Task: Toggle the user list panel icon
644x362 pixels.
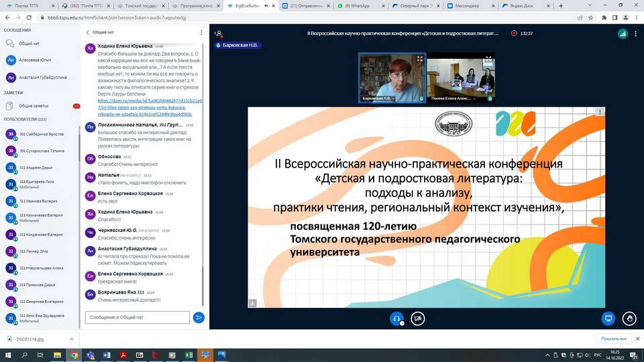Action: coord(218,33)
